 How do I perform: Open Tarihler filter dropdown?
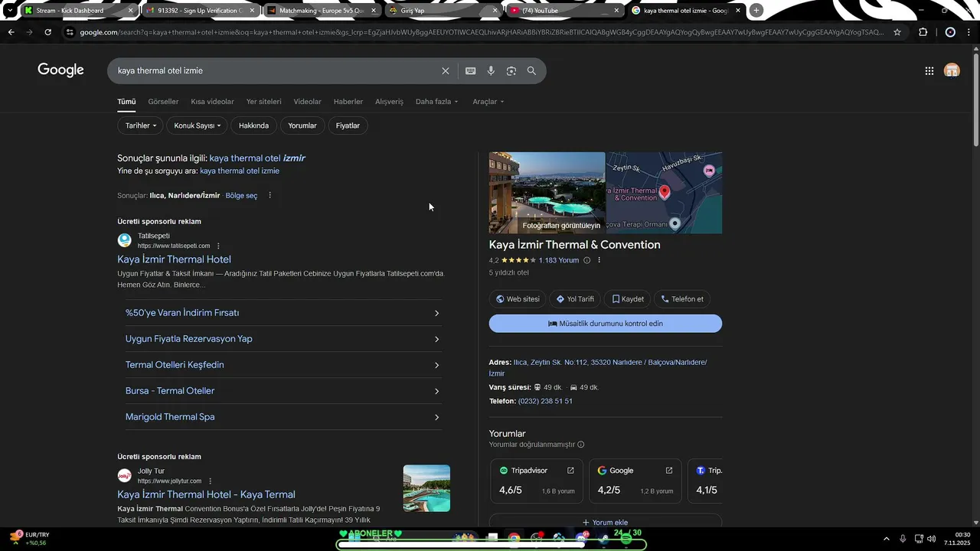click(x=140, y=126)
